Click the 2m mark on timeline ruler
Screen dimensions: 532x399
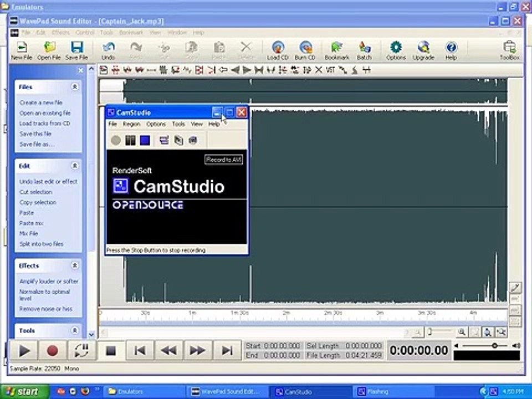pos(287,313)
